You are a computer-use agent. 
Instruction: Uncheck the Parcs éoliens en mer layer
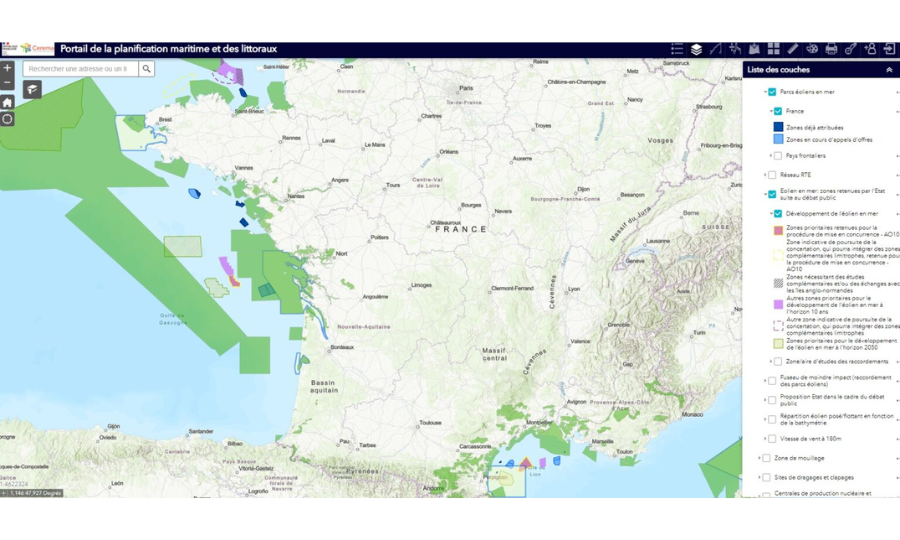(772, 92)
